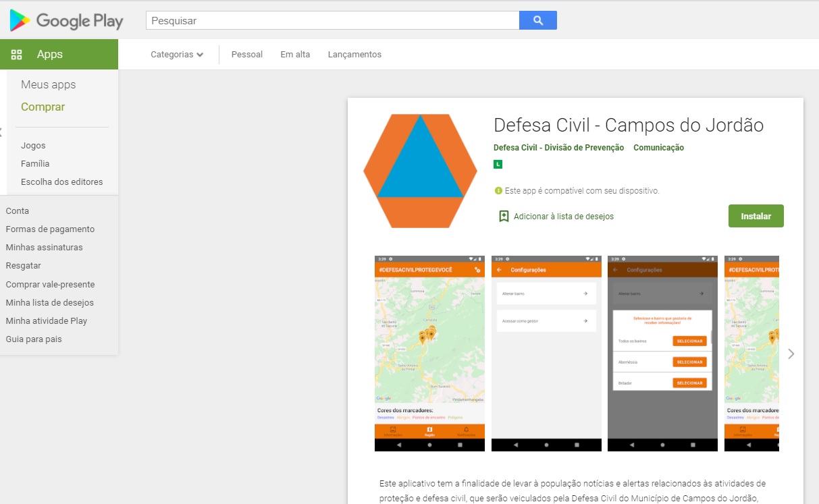This screenshot has height=504, width=819.
Task: Select the Pessoal menu item
Action: [x=247, y=55]
